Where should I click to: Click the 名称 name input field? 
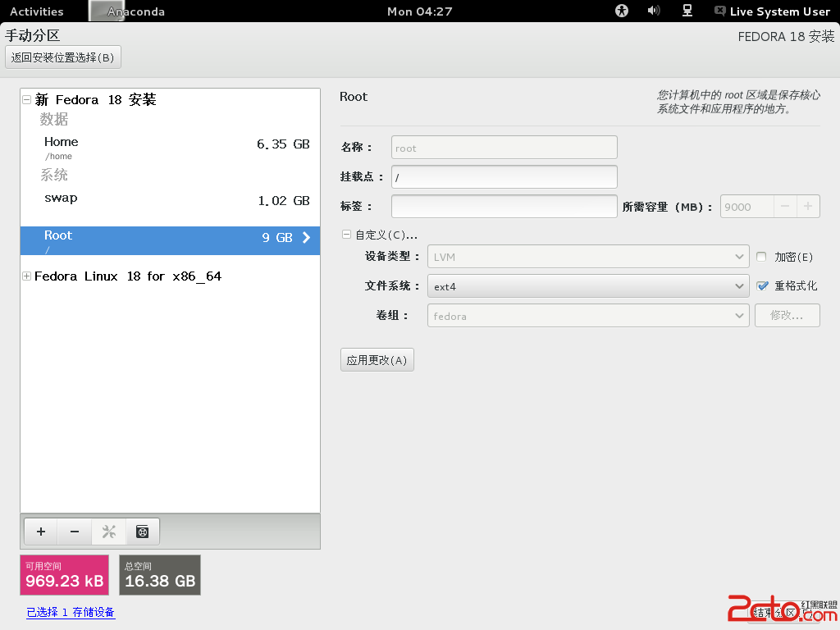coord(504,148)
